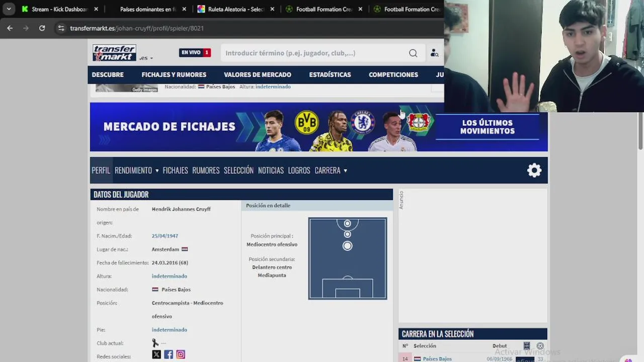Open the X (Twitter) social icon

156,354
